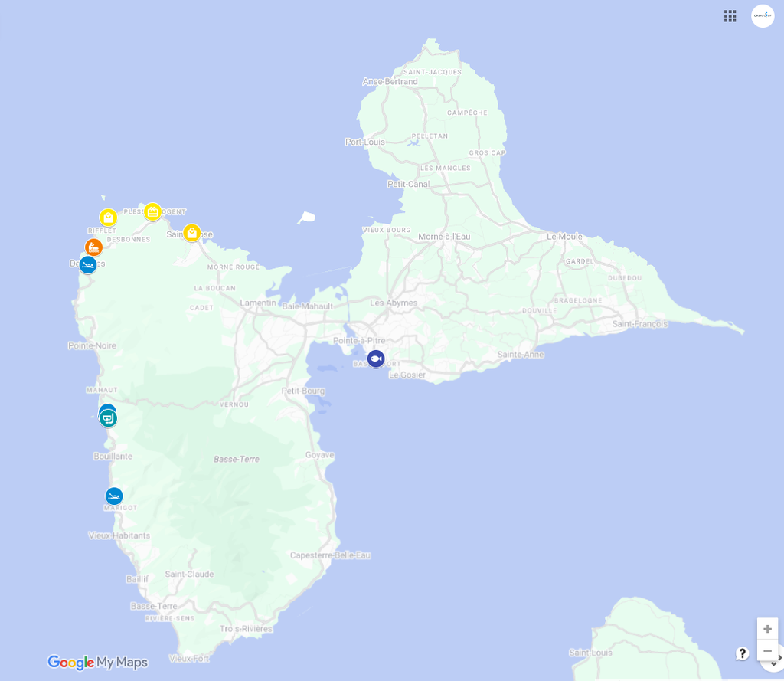The image size is (784, 681).
Task: Zoom out with the minus button
Action: coord(767,650)
